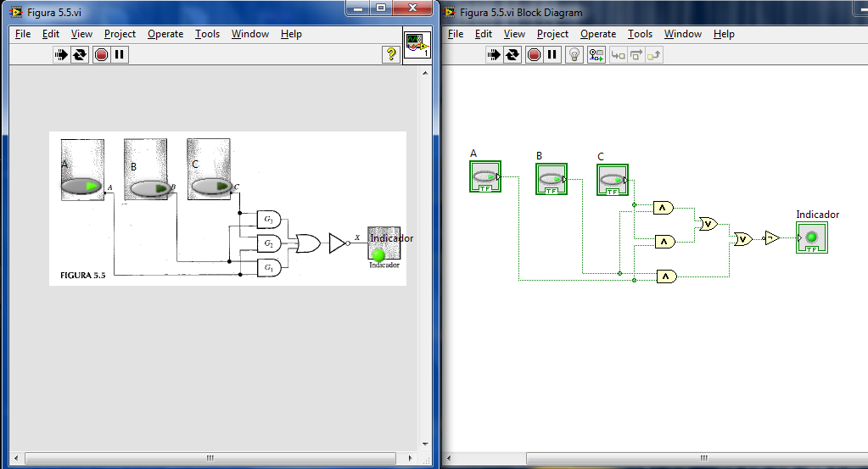Screen dimensions: 868x469
Task: Click Step Out debugging button
Action: 654,55
